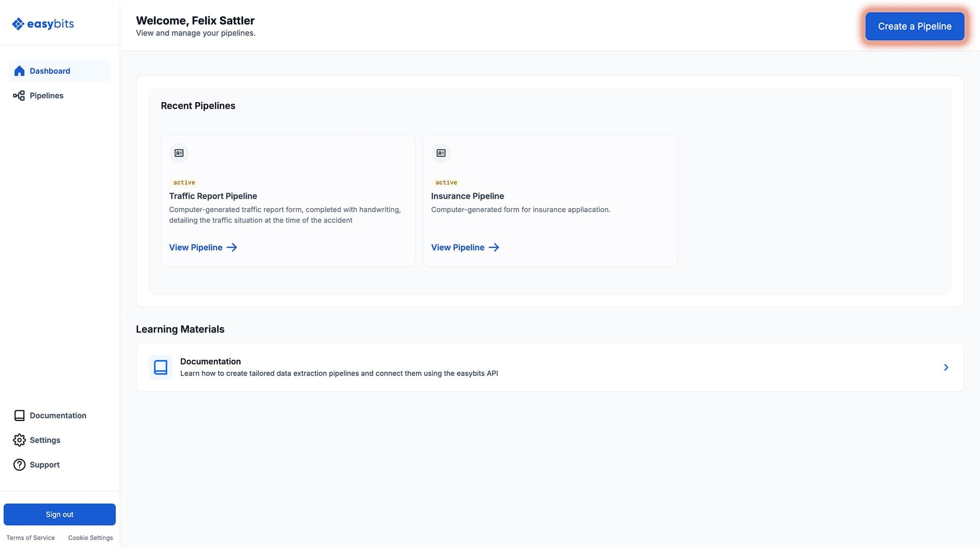Go to the Dashboard section
The width and height of the screenshot is (980, 551).
50,71
